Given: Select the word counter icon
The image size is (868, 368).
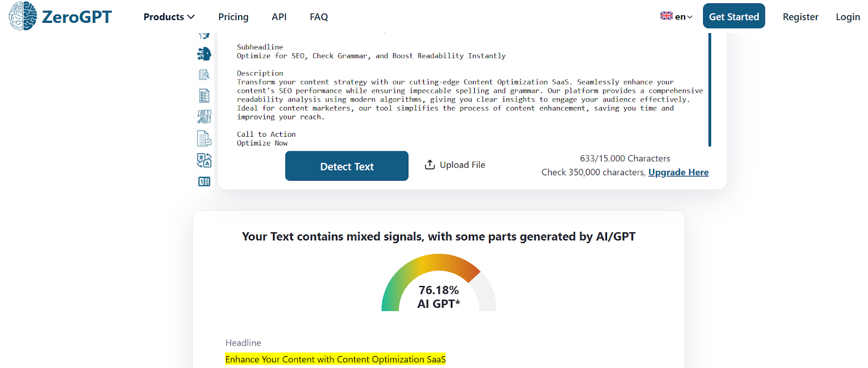Looking at the screenshot, I should (204, 181).
